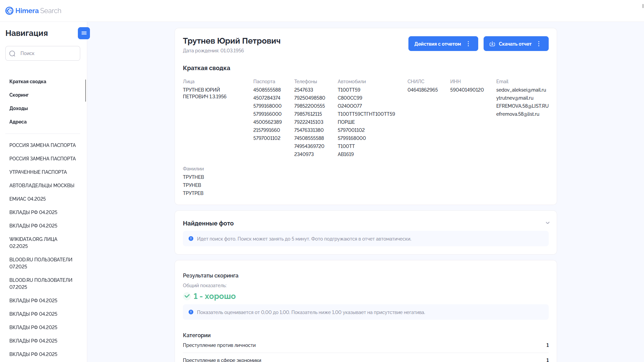
Task: Click the magnifier icon in navigation search
Action: click(12, 54)
